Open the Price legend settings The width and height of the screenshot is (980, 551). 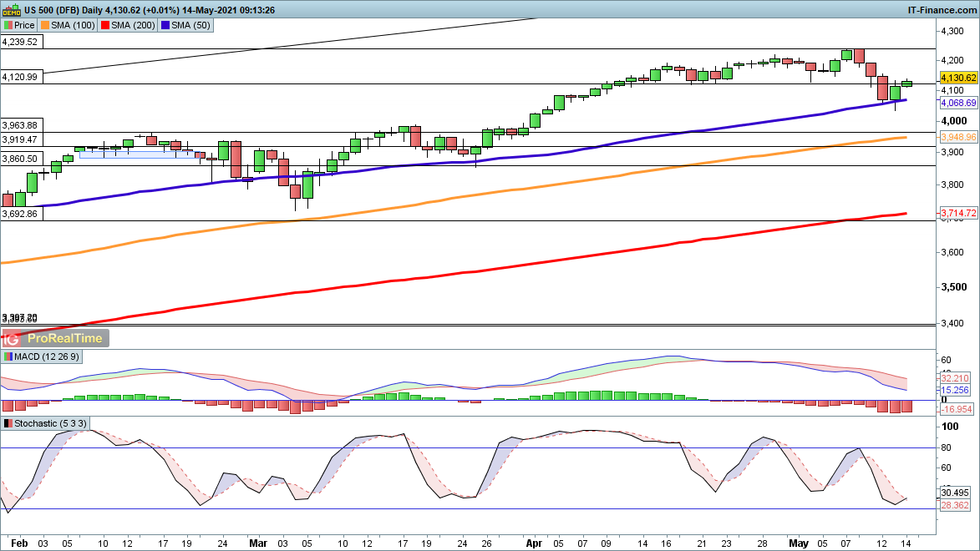19,25
